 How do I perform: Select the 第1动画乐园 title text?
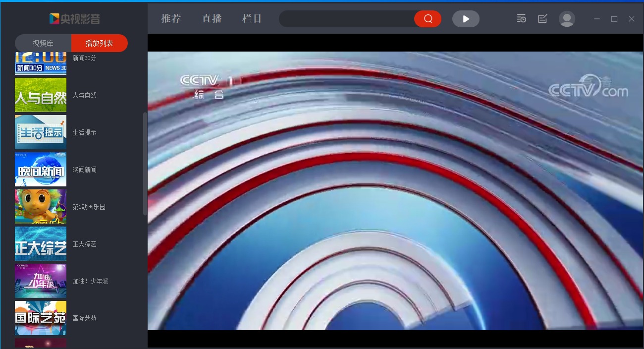(x=89, y=207)
